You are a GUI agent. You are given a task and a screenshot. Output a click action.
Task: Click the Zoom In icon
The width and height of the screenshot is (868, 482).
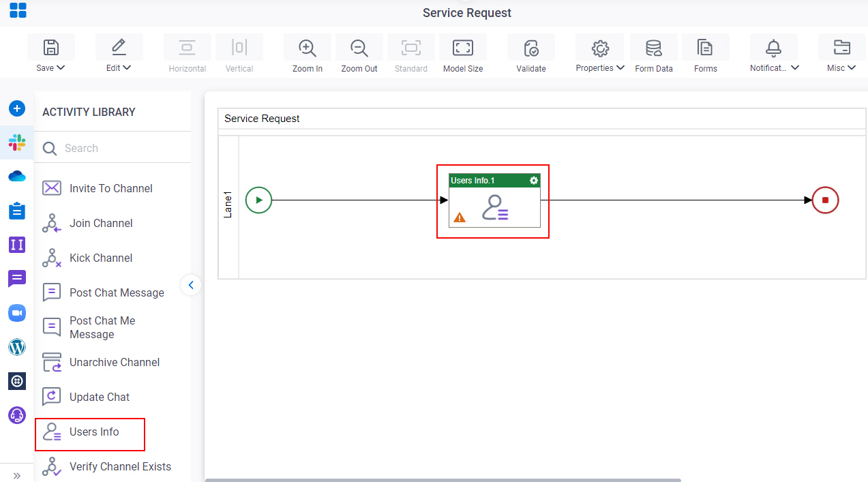click(x=308, y=48)
